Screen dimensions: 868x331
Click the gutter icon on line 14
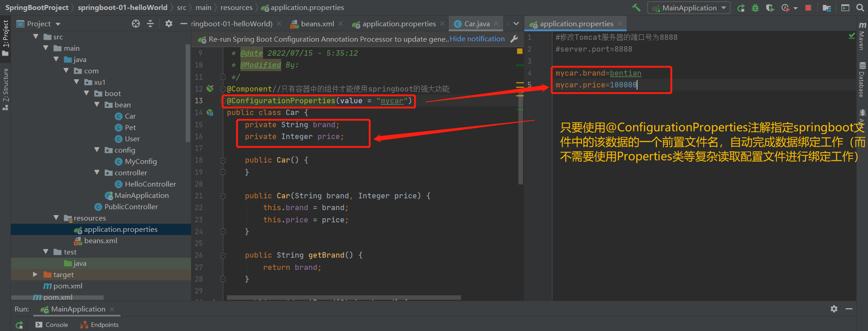tap(210, 112)
